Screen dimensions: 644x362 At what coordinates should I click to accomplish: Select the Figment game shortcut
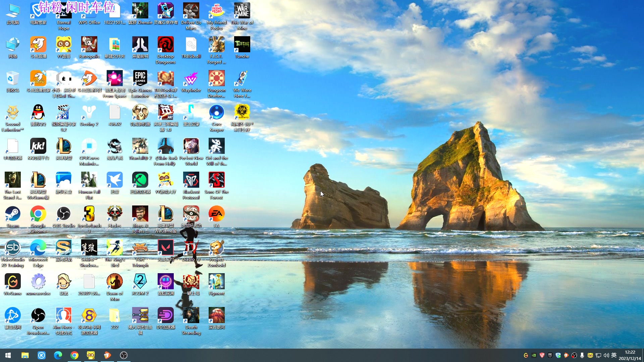(217, 285)
